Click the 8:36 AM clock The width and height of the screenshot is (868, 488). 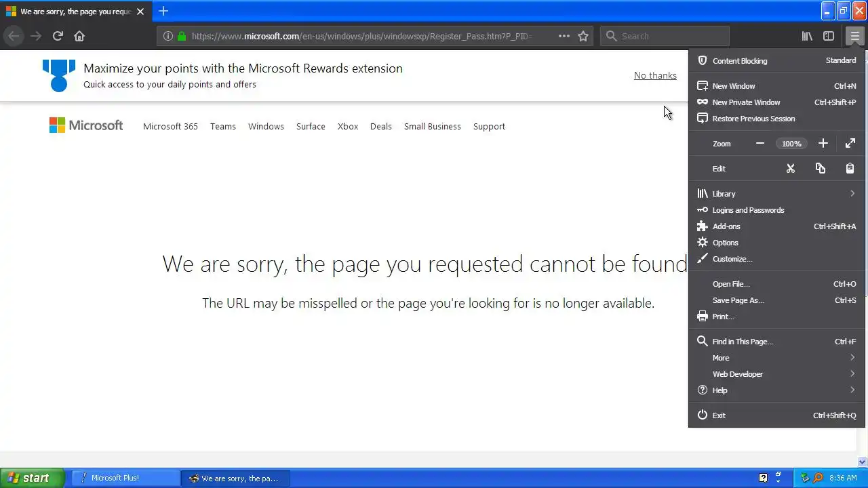[x=843, y=478]
